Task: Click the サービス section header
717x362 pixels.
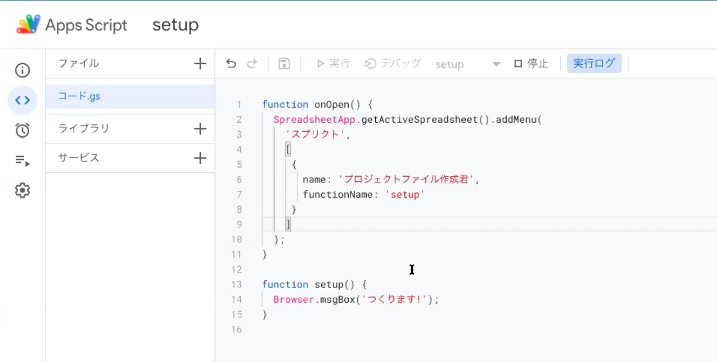Action: (x=78, y=158)
